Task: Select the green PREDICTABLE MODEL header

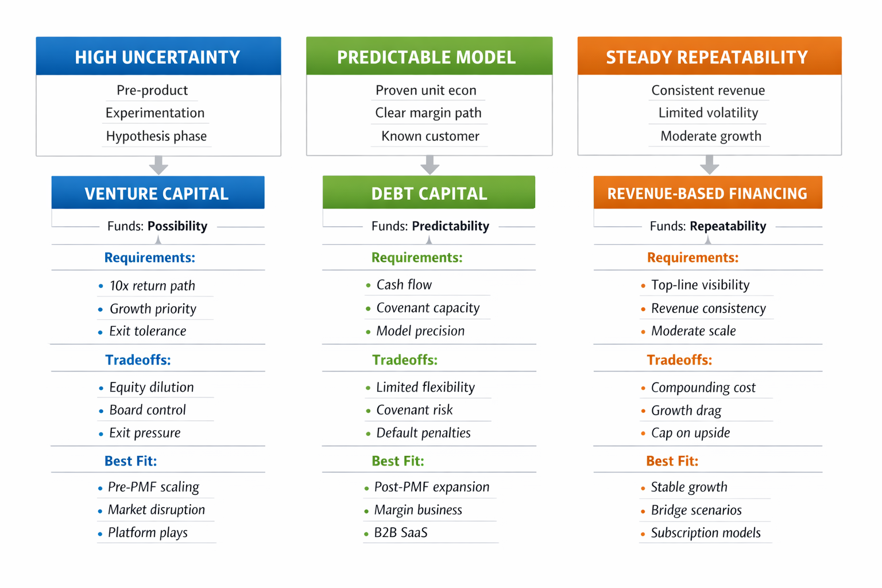Action: [429, 57]
